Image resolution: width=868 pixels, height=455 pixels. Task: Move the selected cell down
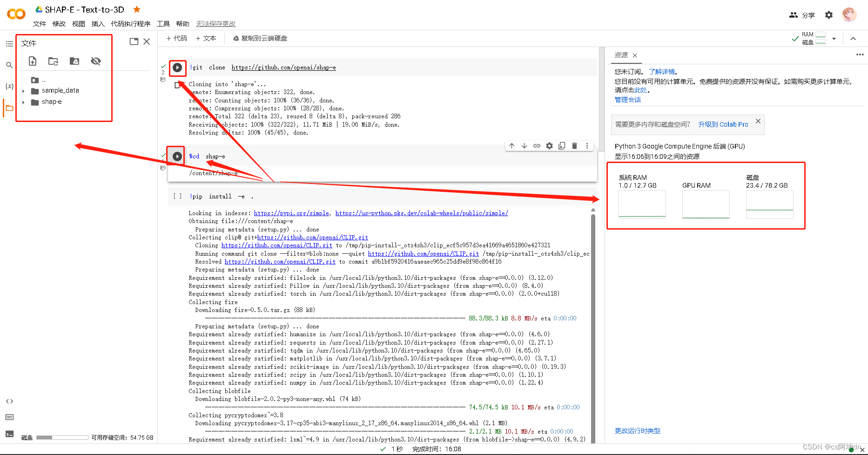(x=525, y=146)
